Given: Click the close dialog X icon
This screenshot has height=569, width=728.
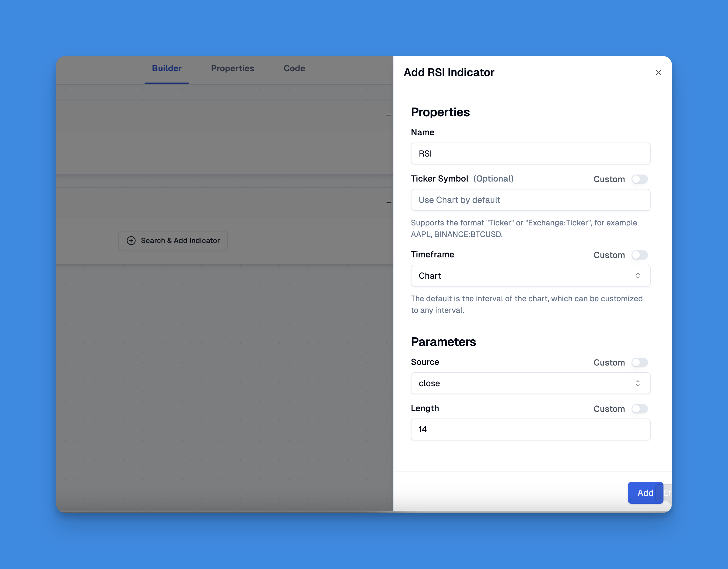Looking at the screenshot, I should pos(658,72).
